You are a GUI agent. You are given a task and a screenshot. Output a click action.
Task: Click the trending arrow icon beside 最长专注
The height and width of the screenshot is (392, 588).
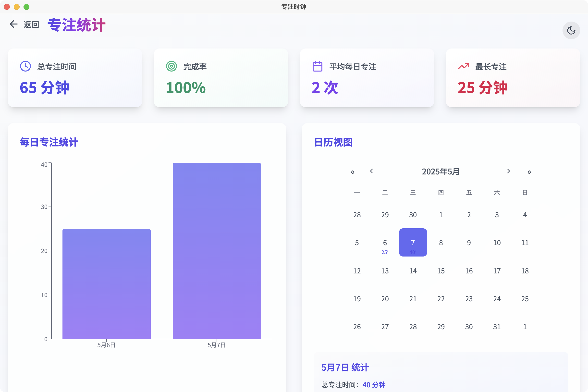pyautogui.click(x=463, y=66)
